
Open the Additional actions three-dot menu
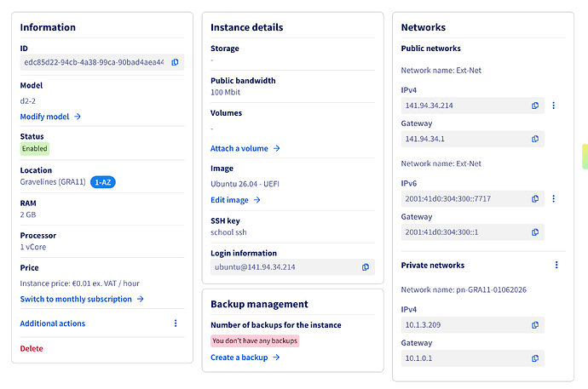pos(176,323)
